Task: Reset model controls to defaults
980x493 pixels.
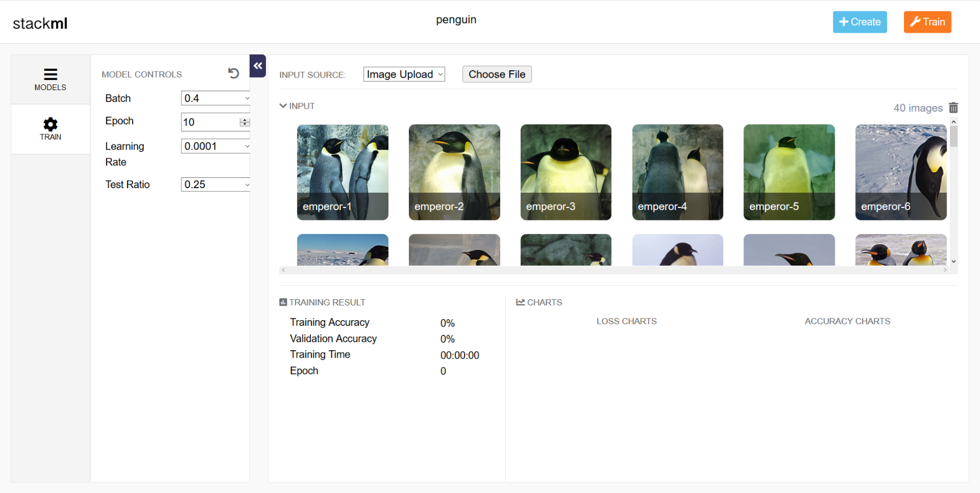Action: coord(234,73)
